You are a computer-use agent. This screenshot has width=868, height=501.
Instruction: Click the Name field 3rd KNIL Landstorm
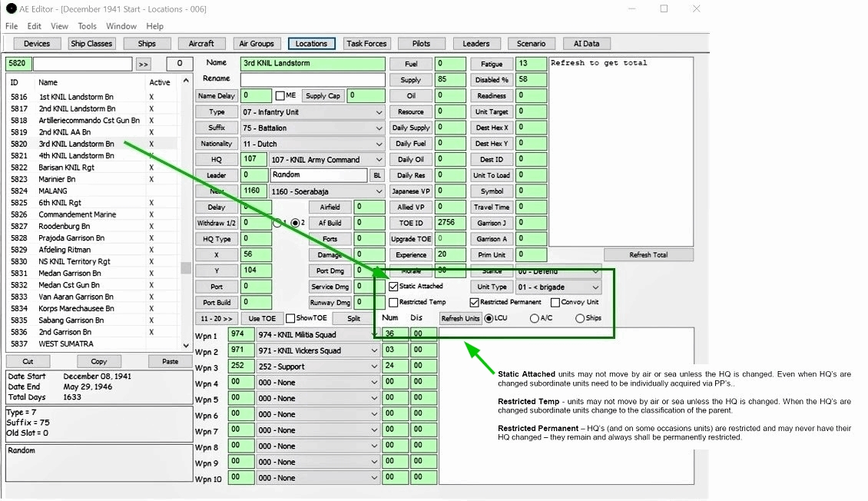313,64
